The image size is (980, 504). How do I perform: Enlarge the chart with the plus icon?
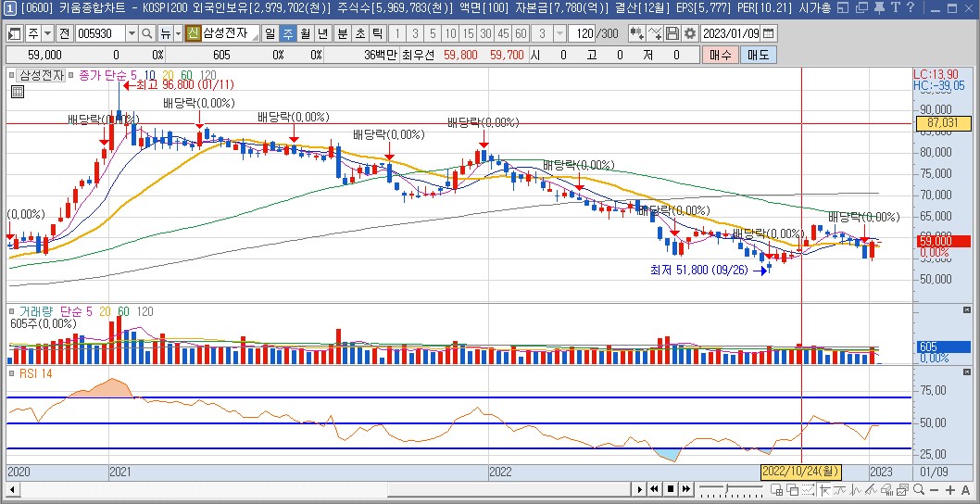(x=950, y=489)
